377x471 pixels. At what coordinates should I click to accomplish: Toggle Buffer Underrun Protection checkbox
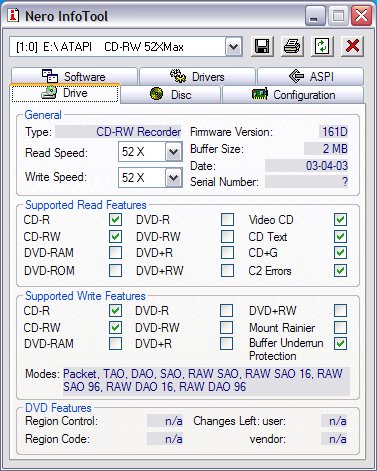[340, 343]
